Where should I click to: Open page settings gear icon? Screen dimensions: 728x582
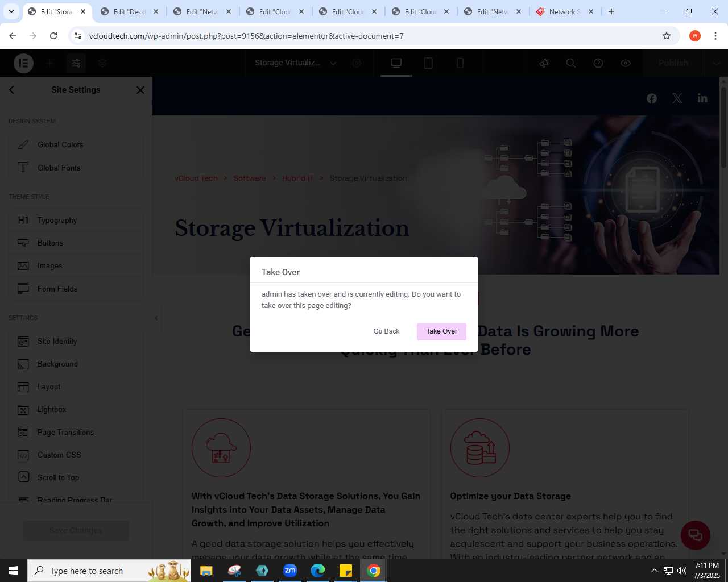click(x=357, y=63)
